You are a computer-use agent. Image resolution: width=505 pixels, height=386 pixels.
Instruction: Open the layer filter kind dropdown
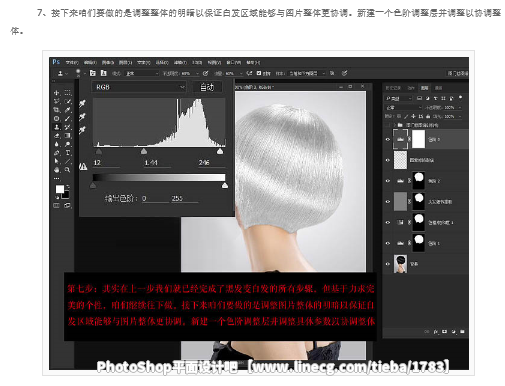coord(399,98)
